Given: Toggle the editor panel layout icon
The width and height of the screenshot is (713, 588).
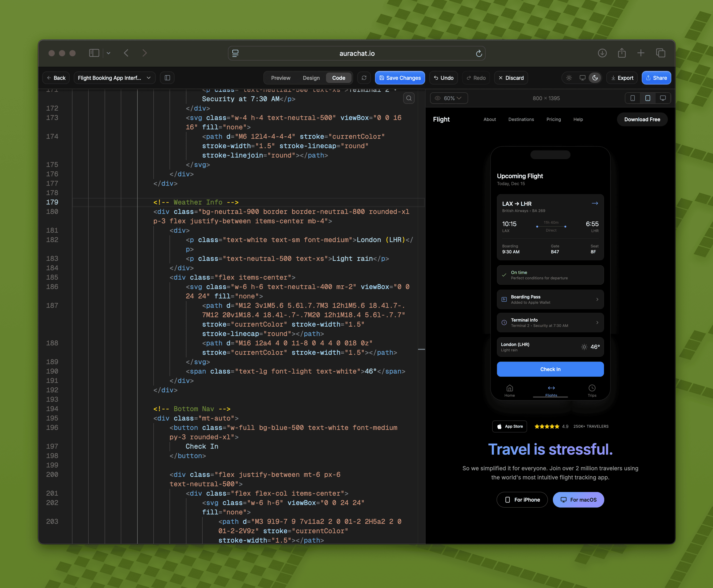Looking at the screenshot, I should coord(167,78).
